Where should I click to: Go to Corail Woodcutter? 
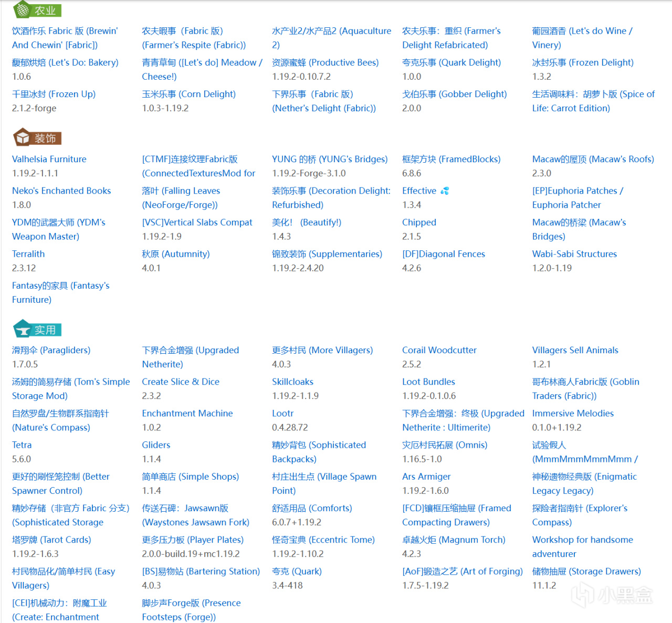click(x=439, y=350)
